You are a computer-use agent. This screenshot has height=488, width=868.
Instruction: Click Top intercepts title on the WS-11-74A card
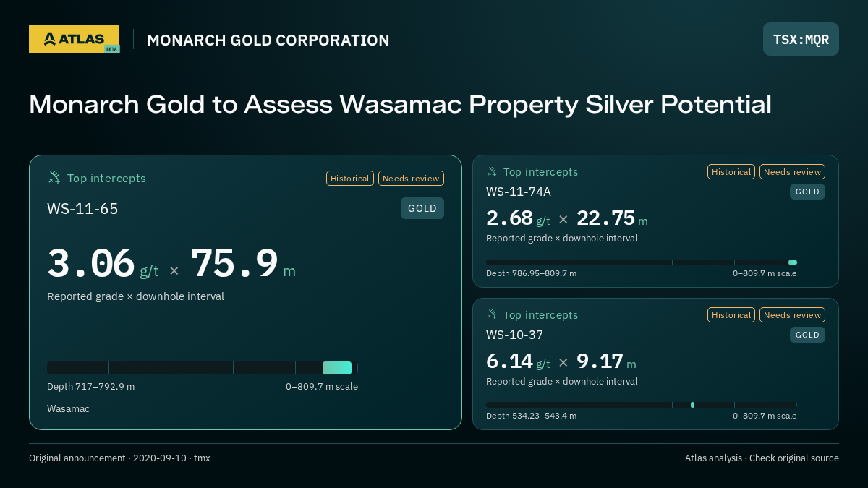point(540,172)
